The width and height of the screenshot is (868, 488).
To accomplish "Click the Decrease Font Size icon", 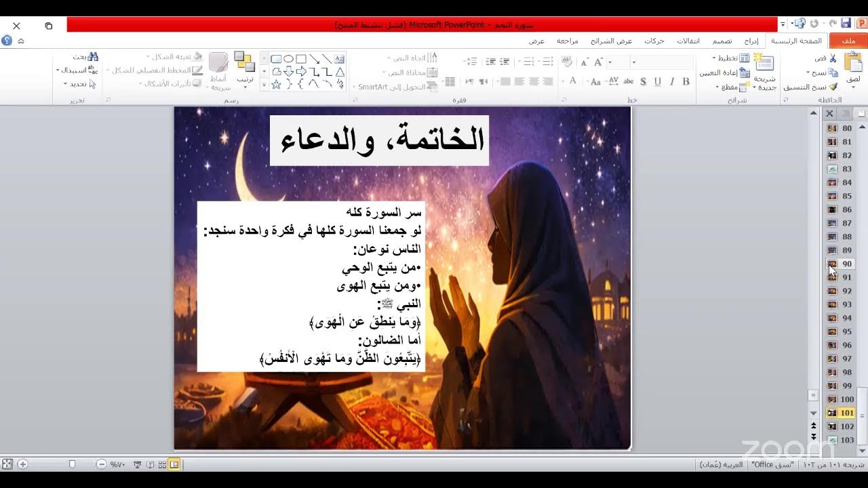I will (x=584, y=62).
